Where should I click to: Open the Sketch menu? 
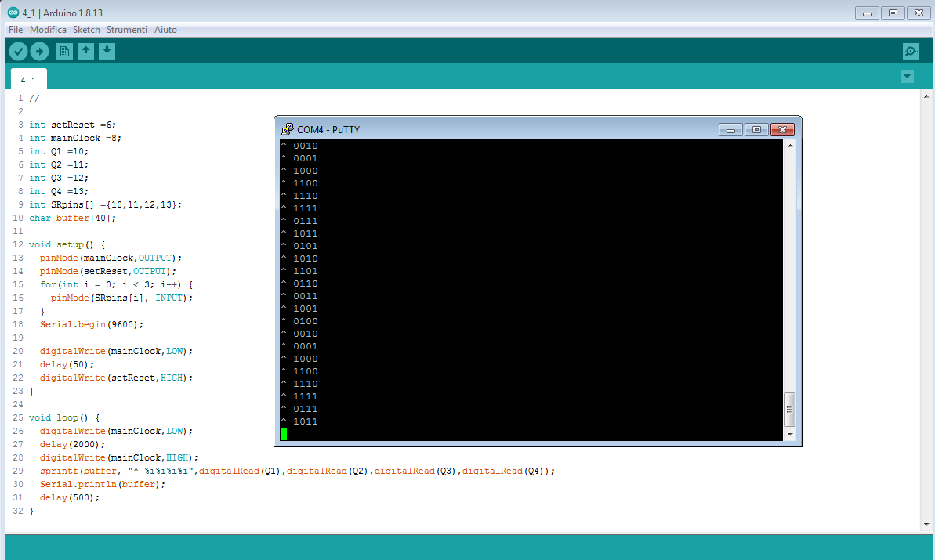click(x=86, y=29)
